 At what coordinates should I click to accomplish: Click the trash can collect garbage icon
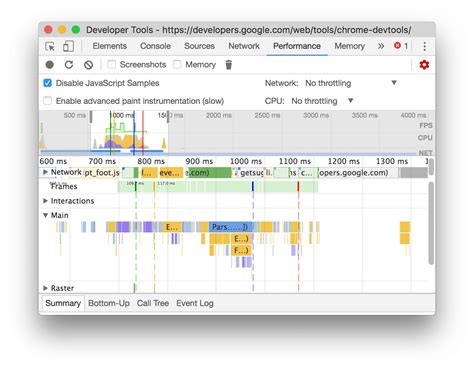(x=229, y=65)
